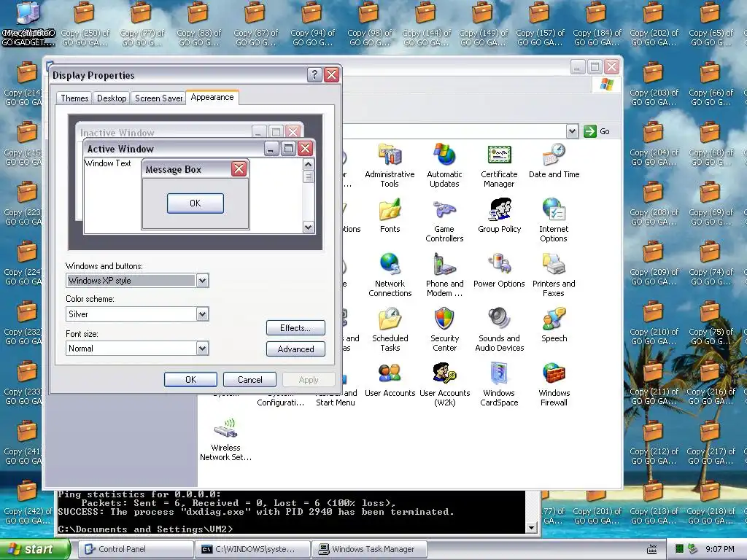This screenshot has width=747, height=560.
Task: Open Automatic Updates icon
Action: click(x=444, y=165)
